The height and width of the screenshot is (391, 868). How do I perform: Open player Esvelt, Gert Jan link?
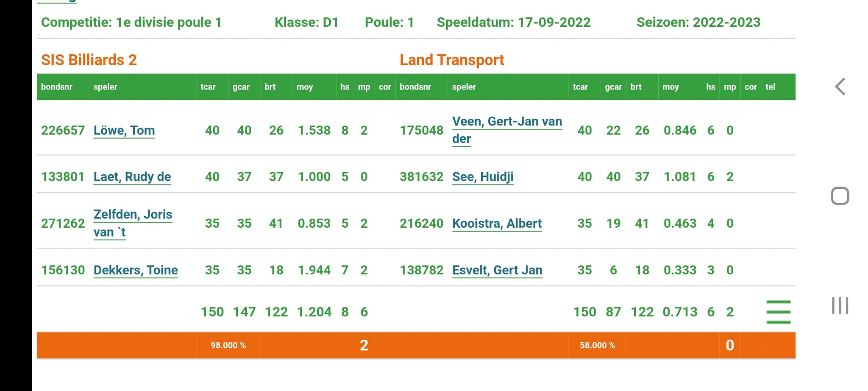pyautogui.click(x=497, y=270)
